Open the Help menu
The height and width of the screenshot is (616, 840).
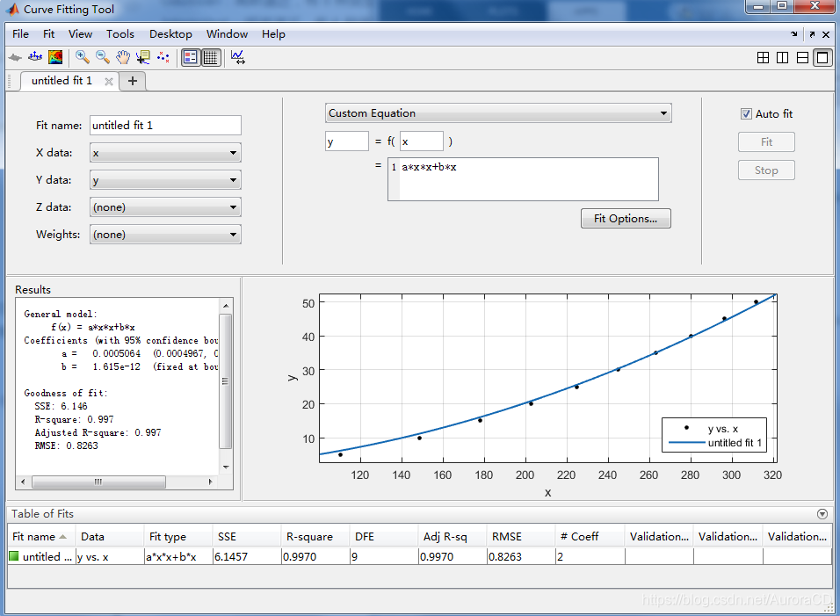click(273, 34)
